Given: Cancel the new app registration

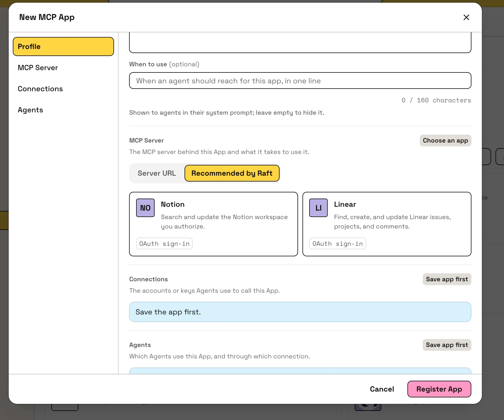Looking at the screenshot, I should coord(382,389).
